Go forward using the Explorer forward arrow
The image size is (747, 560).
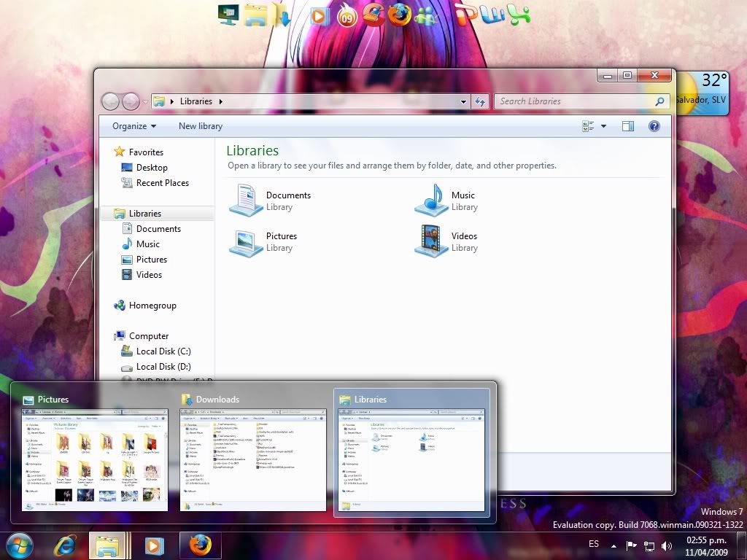(x=131, y=101)
